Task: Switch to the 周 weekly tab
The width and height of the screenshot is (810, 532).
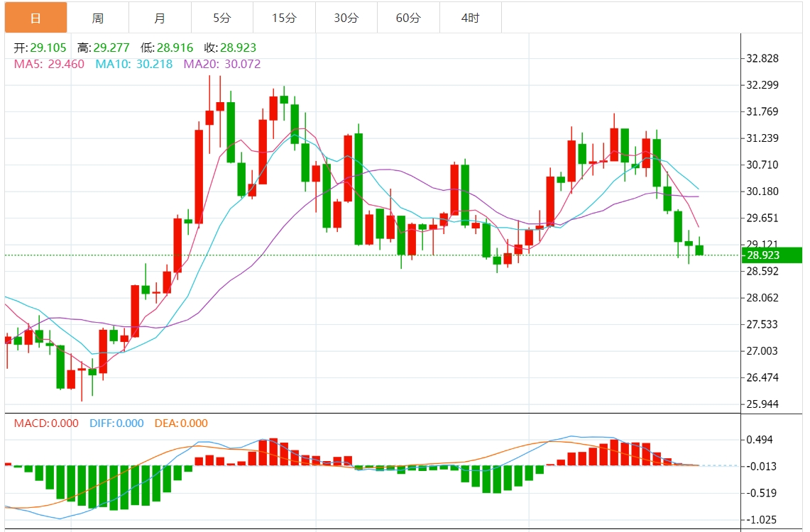Action: (98, 18)
